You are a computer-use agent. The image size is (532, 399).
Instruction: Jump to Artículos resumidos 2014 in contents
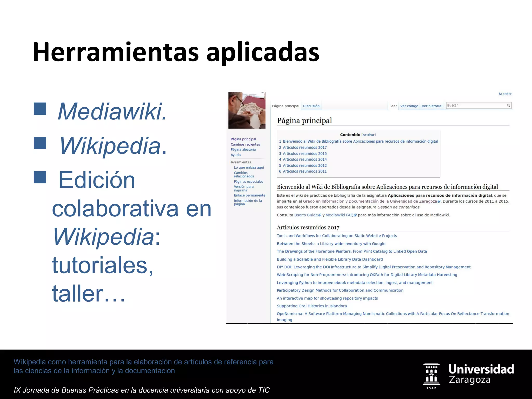pyautogui.click(x=303, y=159)
